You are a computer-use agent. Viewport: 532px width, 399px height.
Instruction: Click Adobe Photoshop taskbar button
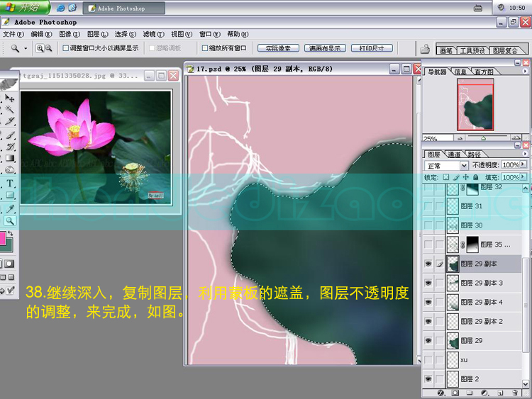tap(124, 8)
